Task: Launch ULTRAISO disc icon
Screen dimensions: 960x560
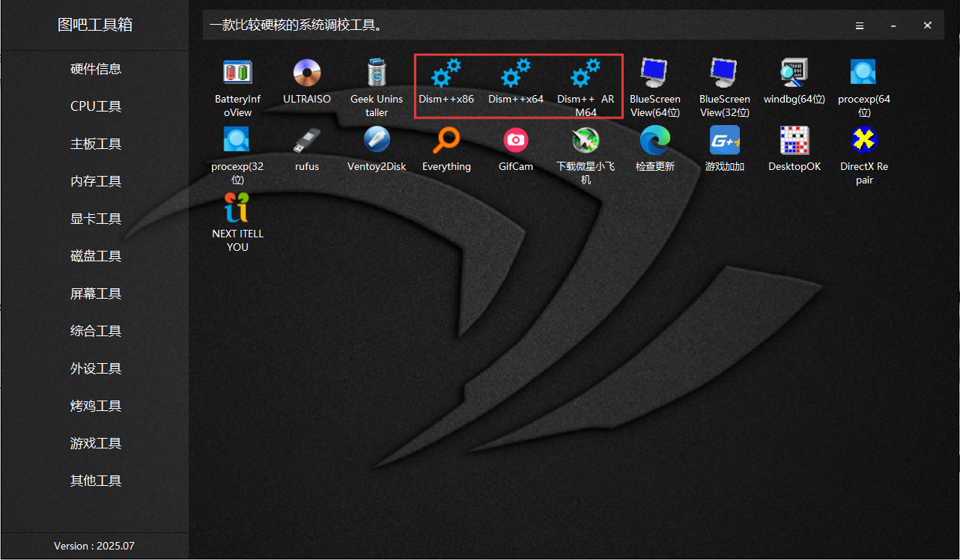Action: (307, 73)
